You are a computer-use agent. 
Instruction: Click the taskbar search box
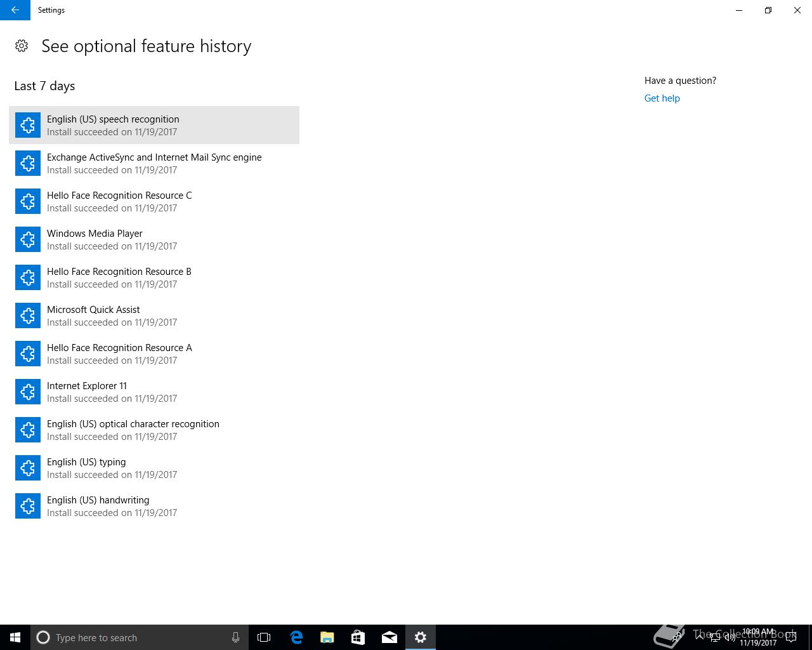139,637
